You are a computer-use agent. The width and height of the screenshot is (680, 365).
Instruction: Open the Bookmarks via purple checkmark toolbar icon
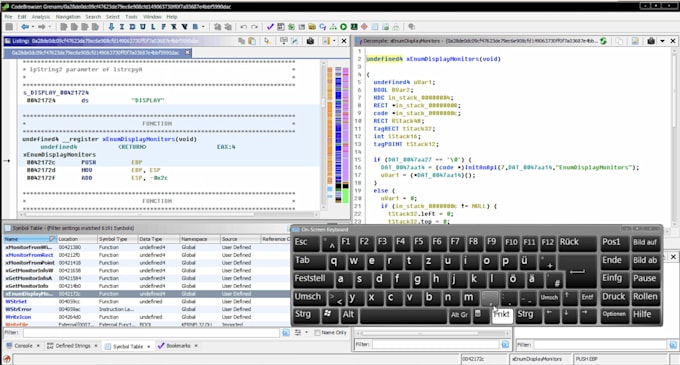pyautogui.click(x=270, y=27)
